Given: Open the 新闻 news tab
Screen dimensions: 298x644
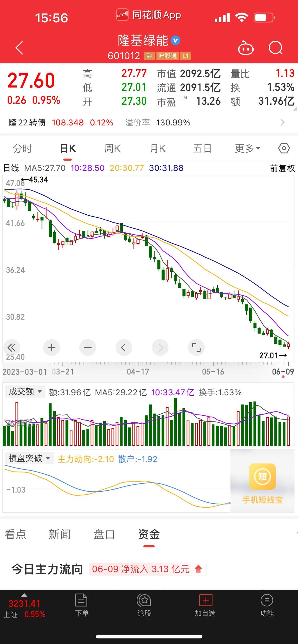Looking at the screenshot, I should tap(60, 534).
